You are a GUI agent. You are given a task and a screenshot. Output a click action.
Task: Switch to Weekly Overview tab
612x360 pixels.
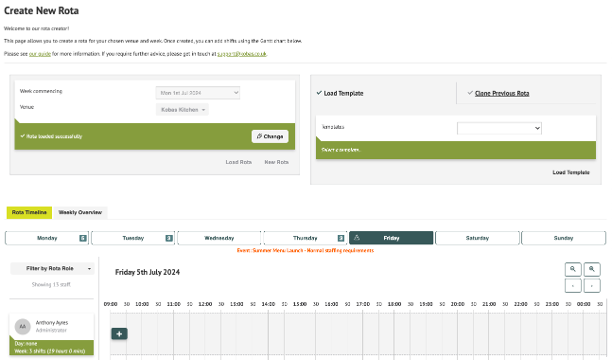(80, 212)
